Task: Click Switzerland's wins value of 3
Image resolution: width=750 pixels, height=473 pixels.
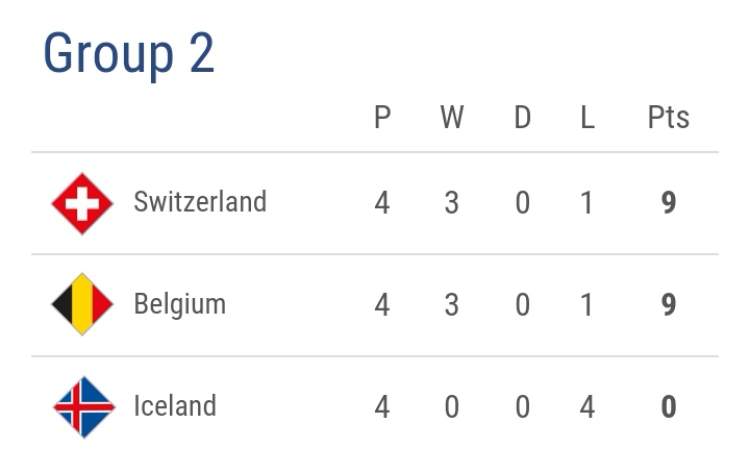Action: (452, 204)
